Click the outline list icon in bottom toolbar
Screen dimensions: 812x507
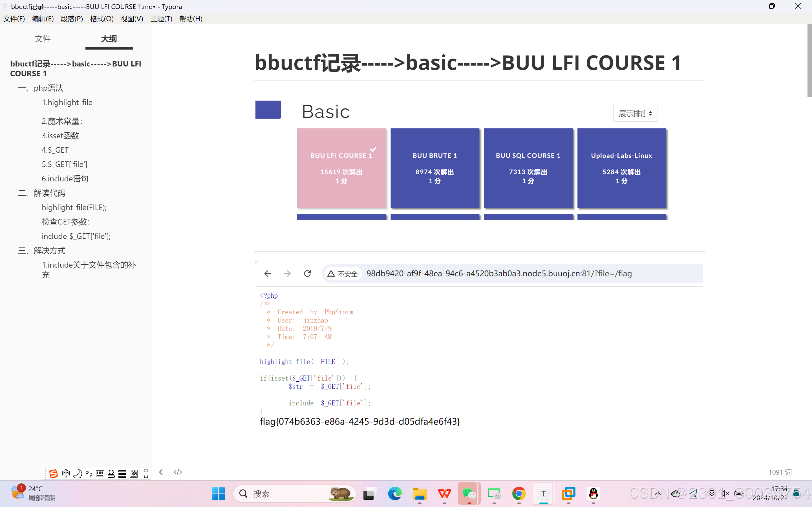[122, 473]
